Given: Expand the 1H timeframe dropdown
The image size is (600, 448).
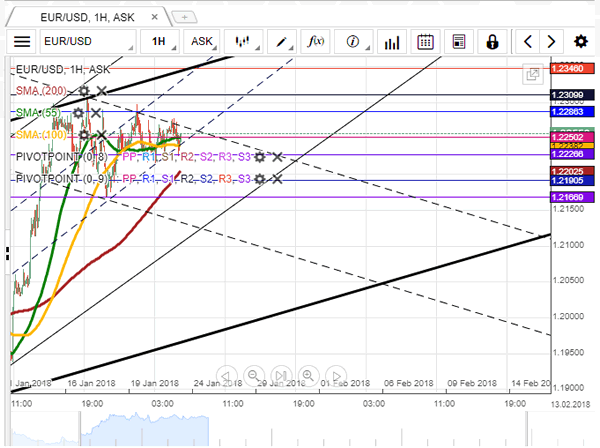Looking at the screenshot, I should coord(159,42).
